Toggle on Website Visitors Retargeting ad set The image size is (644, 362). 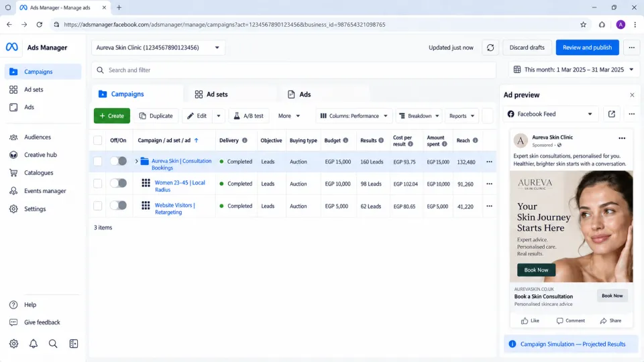(x=118, y=205)
